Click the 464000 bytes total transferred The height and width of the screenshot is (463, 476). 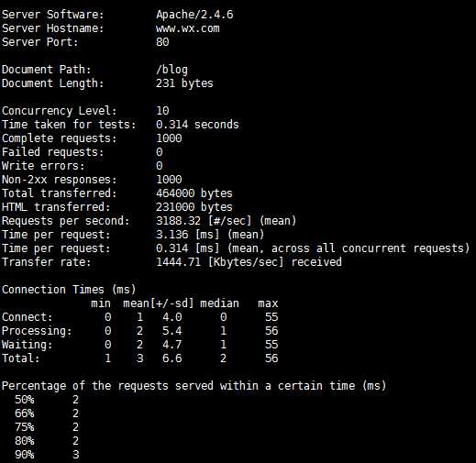194,193
